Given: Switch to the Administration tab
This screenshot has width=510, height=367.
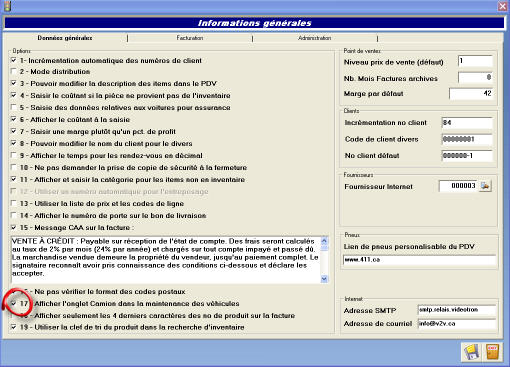Looking at the screenshot, I should click(315, 38).
